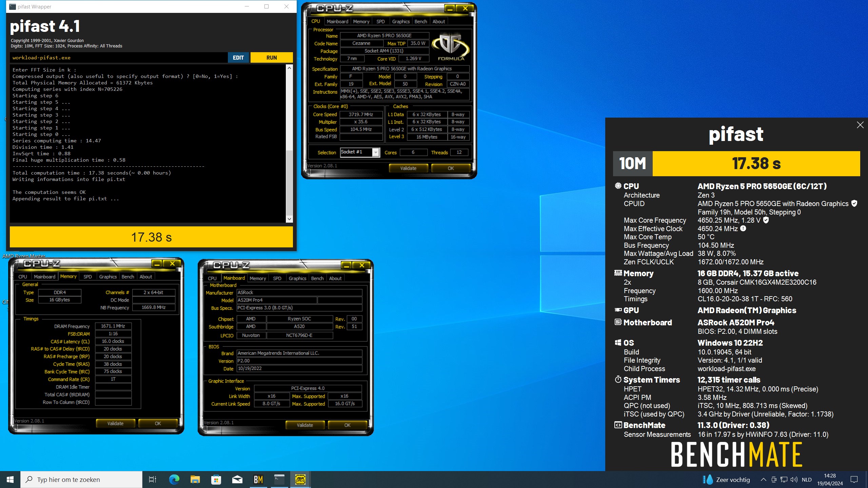Close the CPU-Z Mainboard window

click(362, 265)
